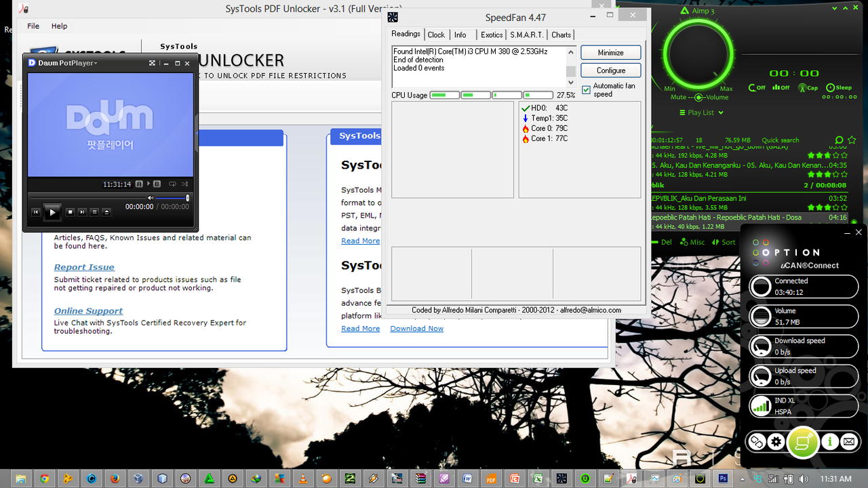The height and width of the screenshot is (488, 868).
Task: Click the SpeedFan log scrollbar up arrow
Action: (x=571, y=52)
